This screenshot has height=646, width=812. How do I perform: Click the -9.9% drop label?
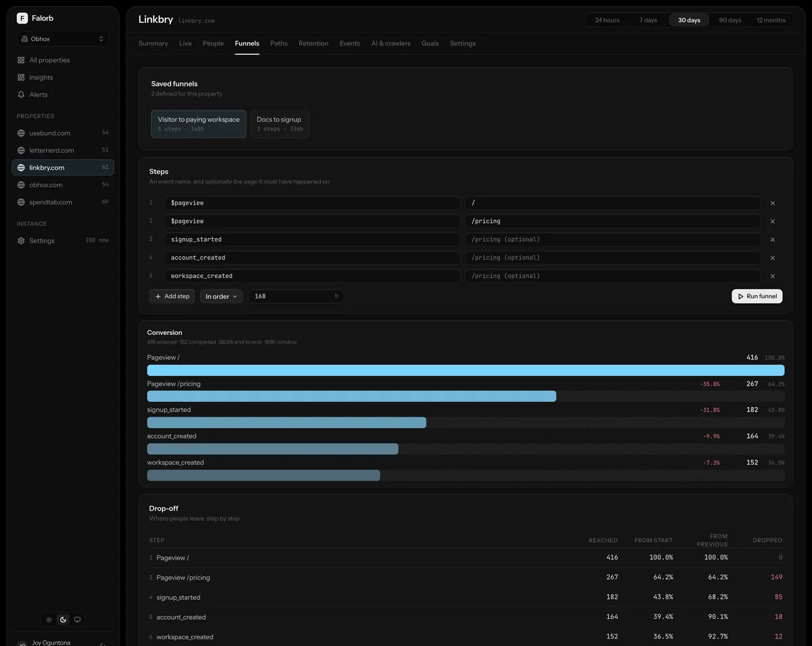tap(711, 437)
